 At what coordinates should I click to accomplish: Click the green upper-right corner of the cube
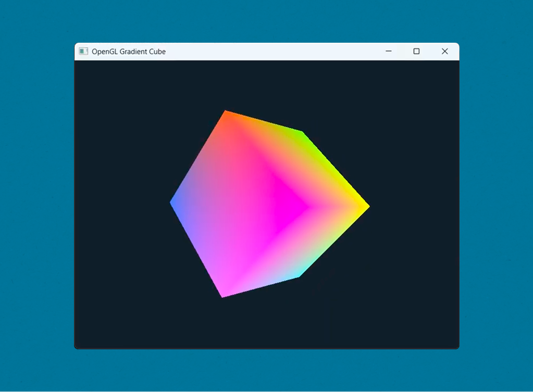[x=301, y=133]
